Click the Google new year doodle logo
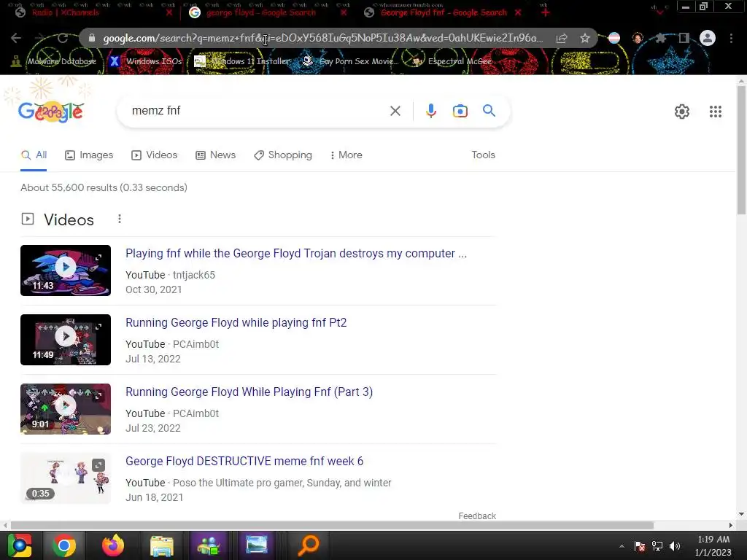The width and height of the screenshot is (747, 560). [50, 112]
